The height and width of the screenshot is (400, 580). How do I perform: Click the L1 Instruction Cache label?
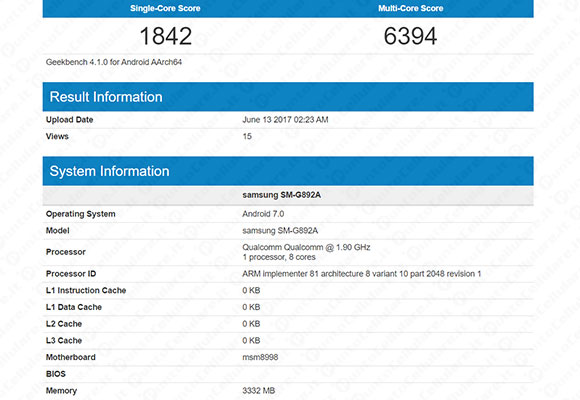click(86, 290)
